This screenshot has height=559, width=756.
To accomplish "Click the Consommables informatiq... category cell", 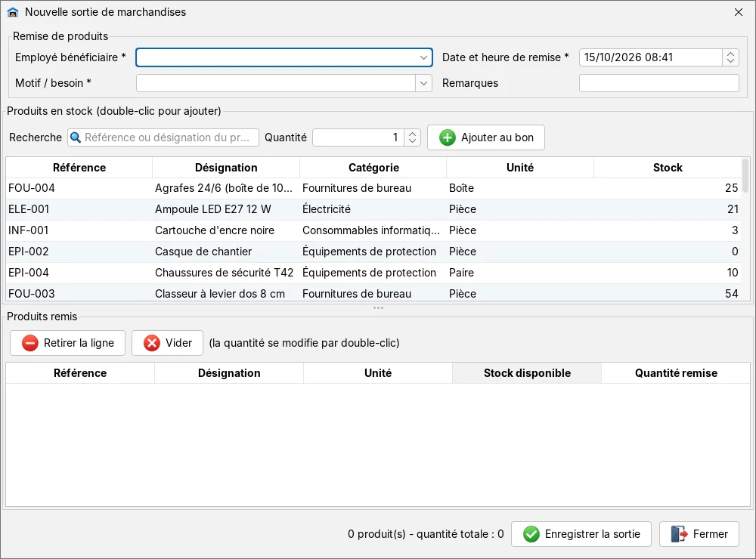I will pos(373,230).
